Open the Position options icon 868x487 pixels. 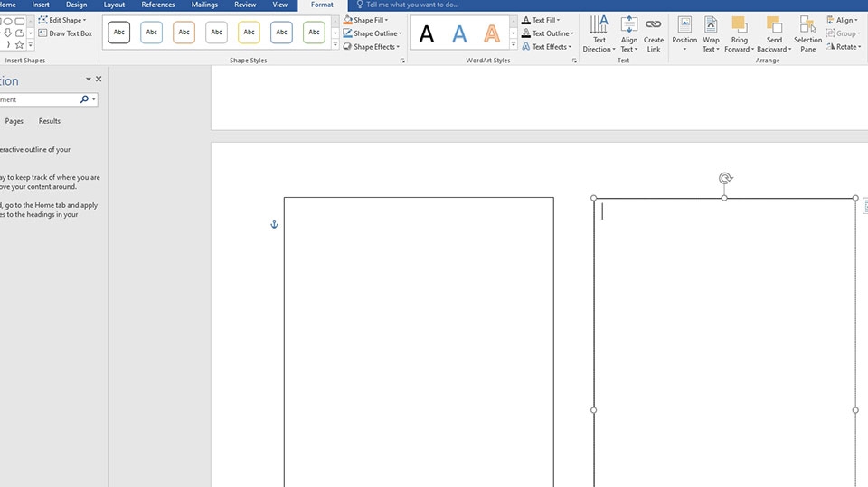(684, 25)
